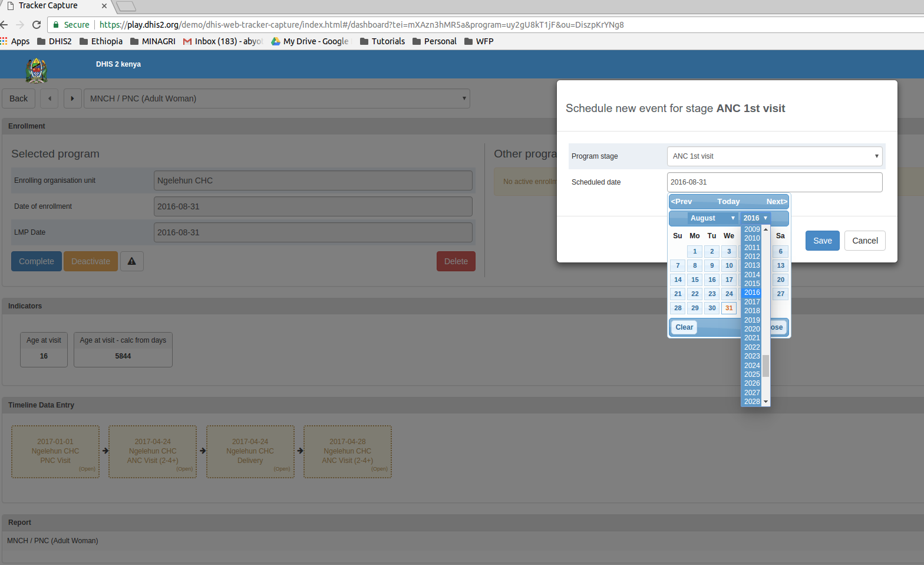
Task: Click the year list scrollbar down arrow
Action: (766, 402)
